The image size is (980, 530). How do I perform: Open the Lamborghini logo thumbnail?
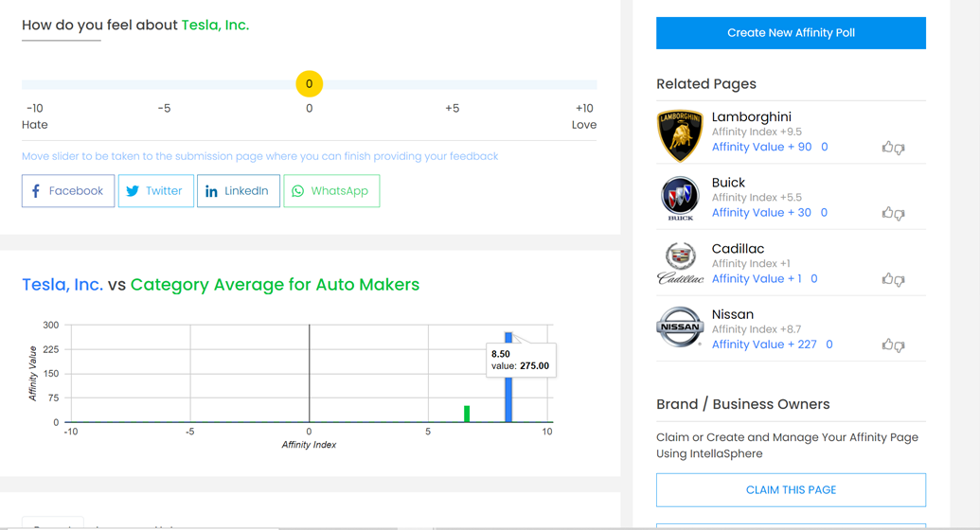[x=680, y=134]
